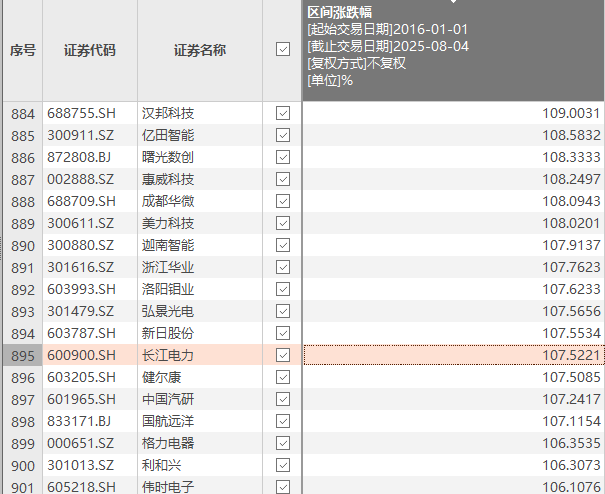Toggle checkbox for 健尔康
The height and width of the screenshot is (494, 605).
pyautogui.click(x=283, y=377)
